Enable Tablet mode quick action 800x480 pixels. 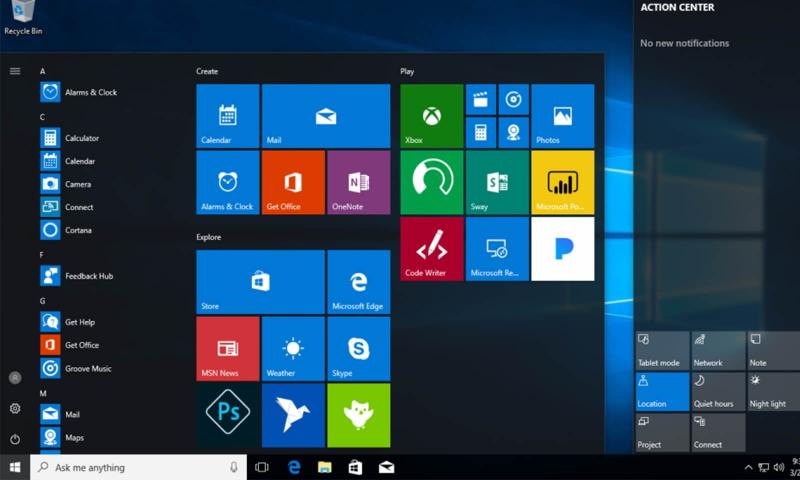click(662, 350)
